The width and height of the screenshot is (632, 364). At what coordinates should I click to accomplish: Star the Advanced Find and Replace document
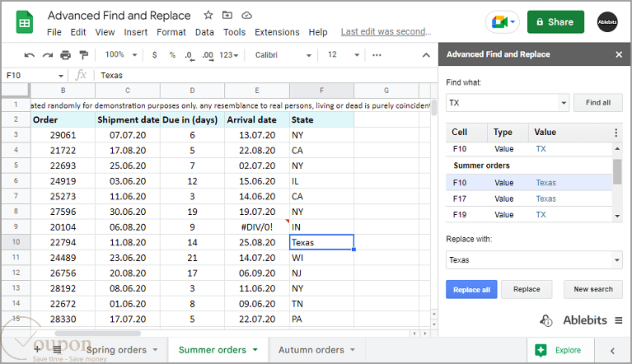[x=208, y=15]
